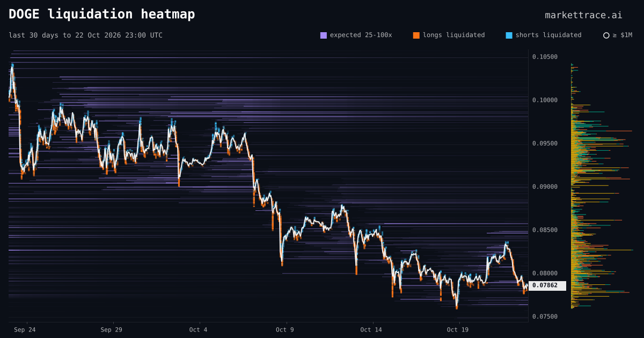Click the ≥ $1M legend text
The width and height of the screenshot is (644, 338).
(623, 35)
